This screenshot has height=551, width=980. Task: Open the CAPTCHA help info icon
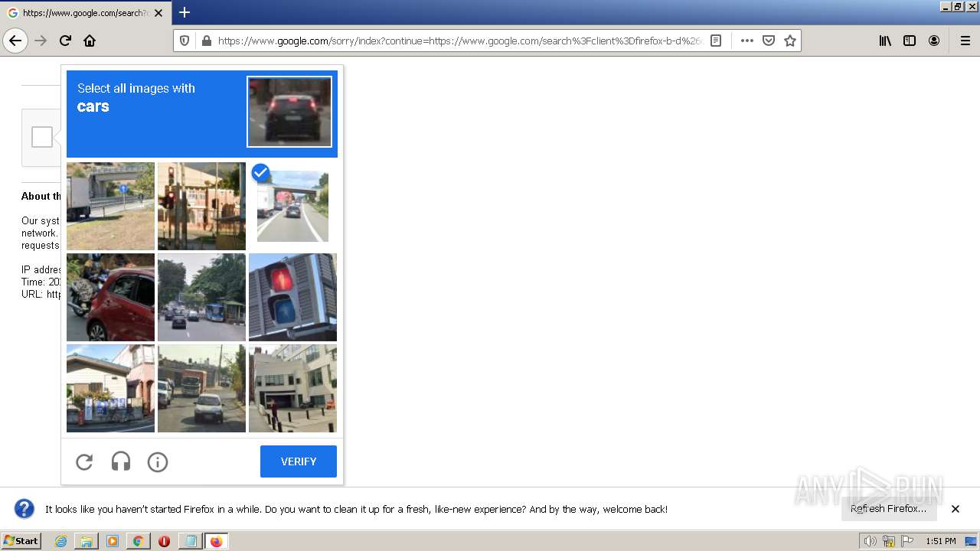tap(158, 461)
